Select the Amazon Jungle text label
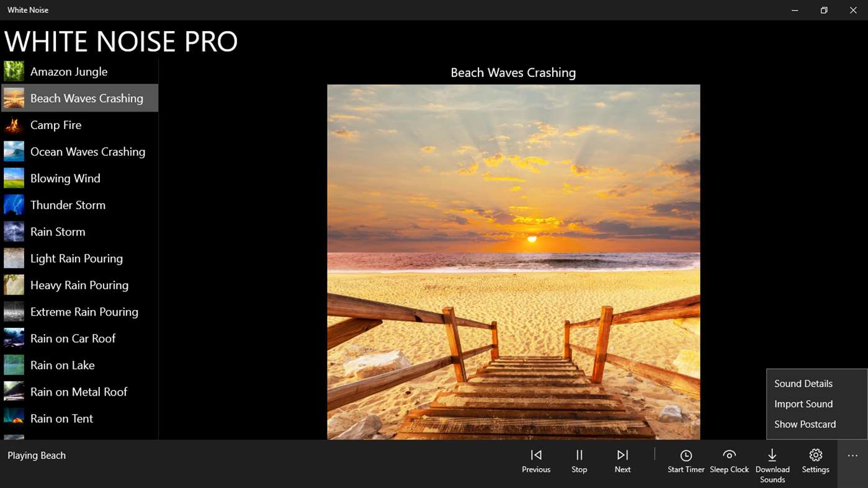This screenshot has width=868, height=488. click(x=69, y=72)
